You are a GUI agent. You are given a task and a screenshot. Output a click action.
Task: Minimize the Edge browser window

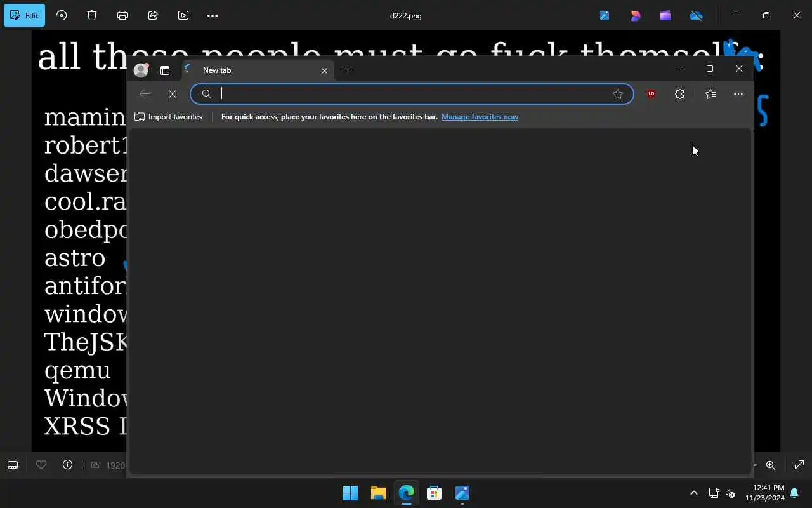(x=681, y=69)
